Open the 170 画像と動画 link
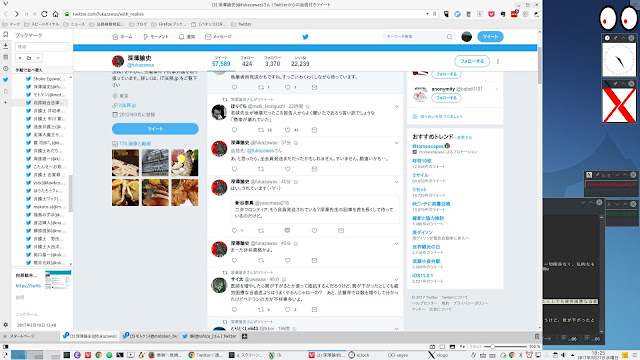Image resolution: width=640 pixels, height=360 pixels. (x=135, y=144)
